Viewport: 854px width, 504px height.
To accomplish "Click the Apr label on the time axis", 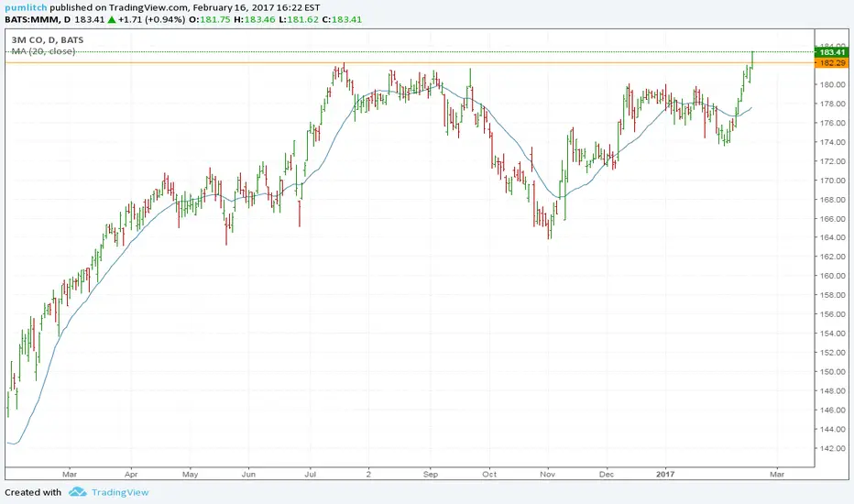I will pyautogui.click(x=131, y=474).
